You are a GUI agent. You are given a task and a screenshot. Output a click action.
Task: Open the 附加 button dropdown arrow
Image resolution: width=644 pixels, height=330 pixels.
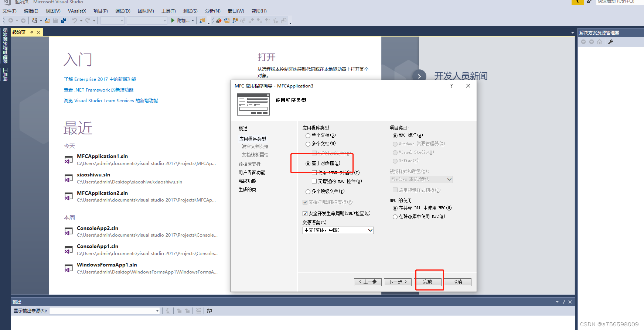(x=193, y=21)
